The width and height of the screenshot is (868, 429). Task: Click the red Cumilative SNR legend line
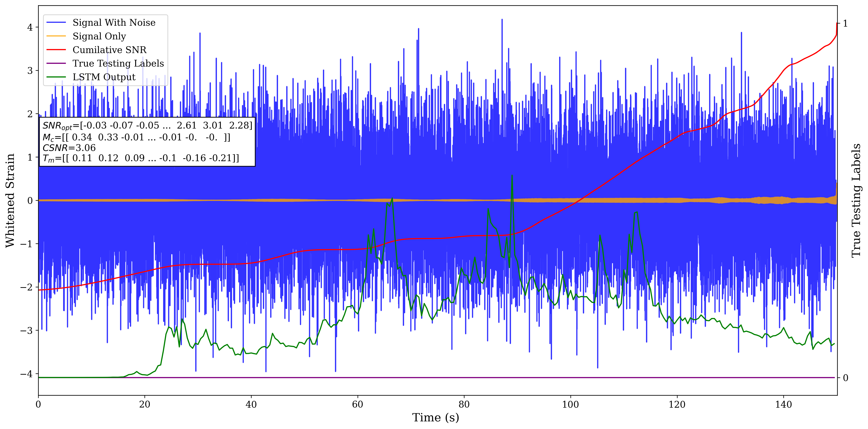tap(56, 50)
